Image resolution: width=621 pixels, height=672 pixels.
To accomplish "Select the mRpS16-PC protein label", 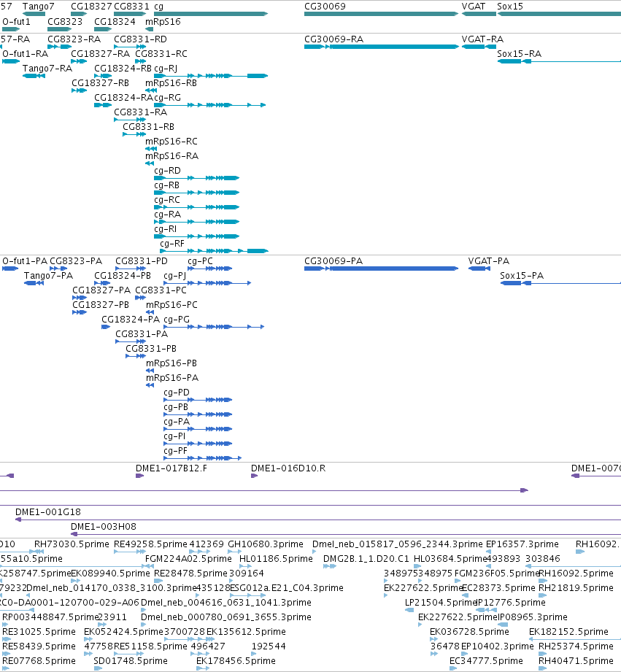I will point(172,305).
